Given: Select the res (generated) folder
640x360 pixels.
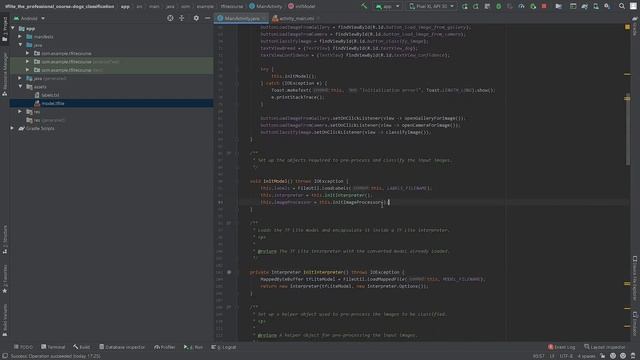Looking at the screenshot, I should (x=45, y=120).
